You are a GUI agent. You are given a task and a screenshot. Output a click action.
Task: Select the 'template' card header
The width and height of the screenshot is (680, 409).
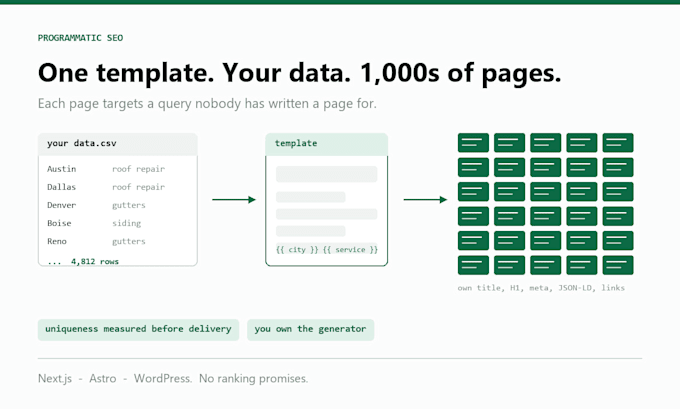click(x=327, y=144)
